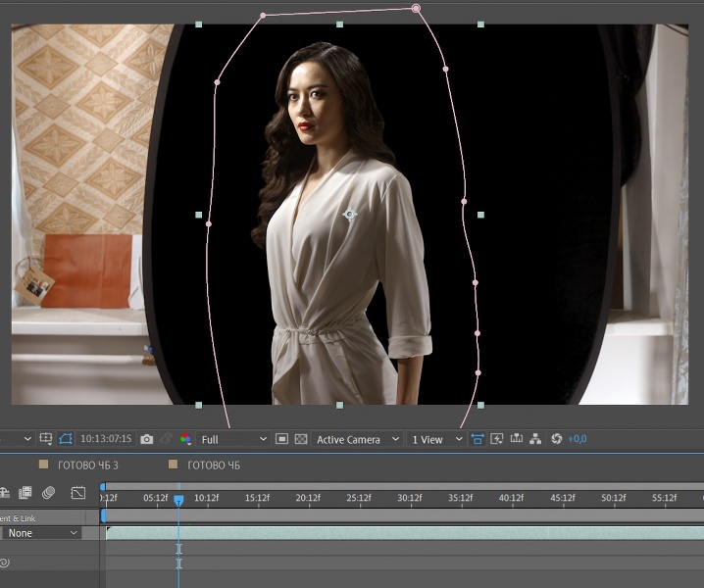The height and width of the screenshot is (588, 704).
Task: Take a snapshot with the camera icon
Action: pyautogui.click(x=146, y=439)
